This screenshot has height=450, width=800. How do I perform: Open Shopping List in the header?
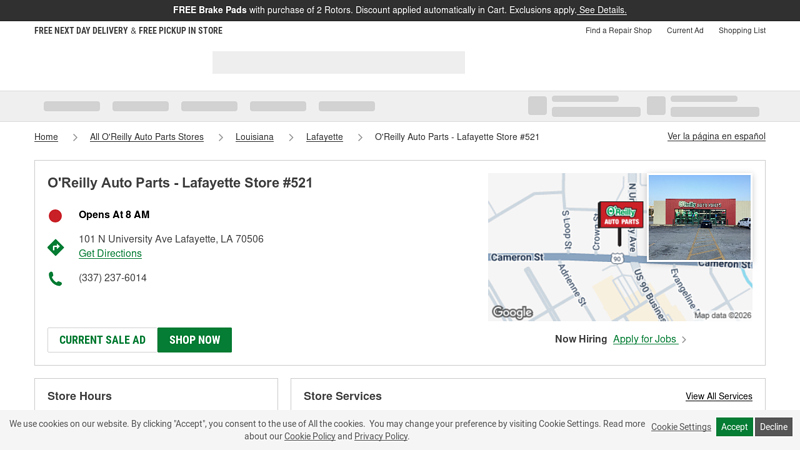(x=742, y=31)
